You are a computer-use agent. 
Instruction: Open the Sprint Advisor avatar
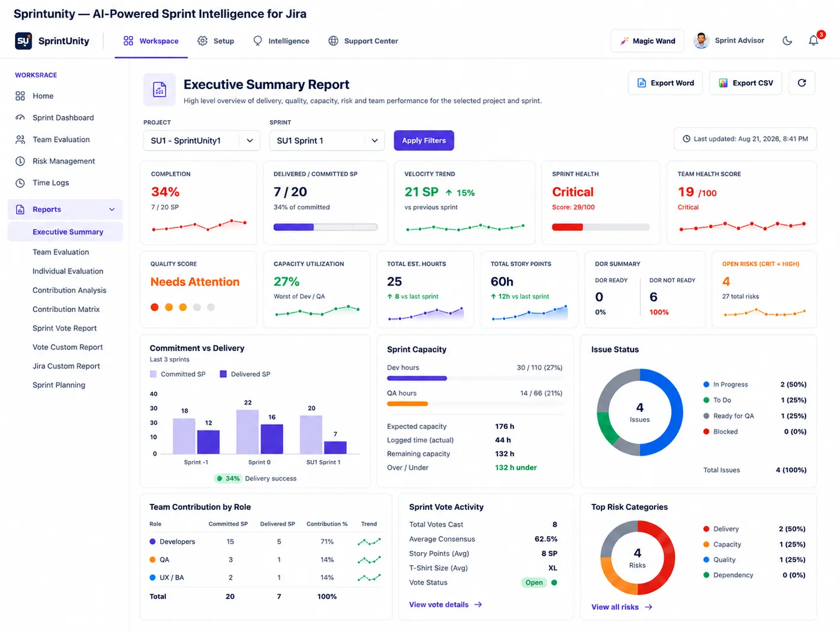701,41
